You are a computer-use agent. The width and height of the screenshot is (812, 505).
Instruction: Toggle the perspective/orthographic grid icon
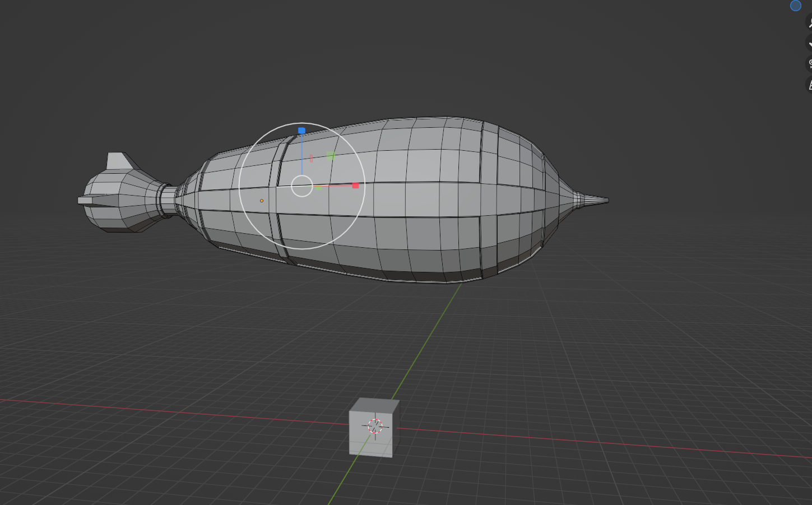coord(809,85)
